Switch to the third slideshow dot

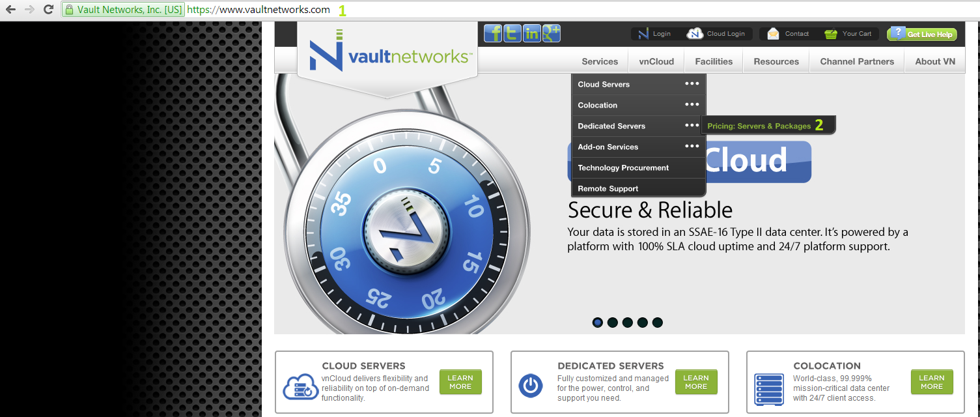point(628,322)
